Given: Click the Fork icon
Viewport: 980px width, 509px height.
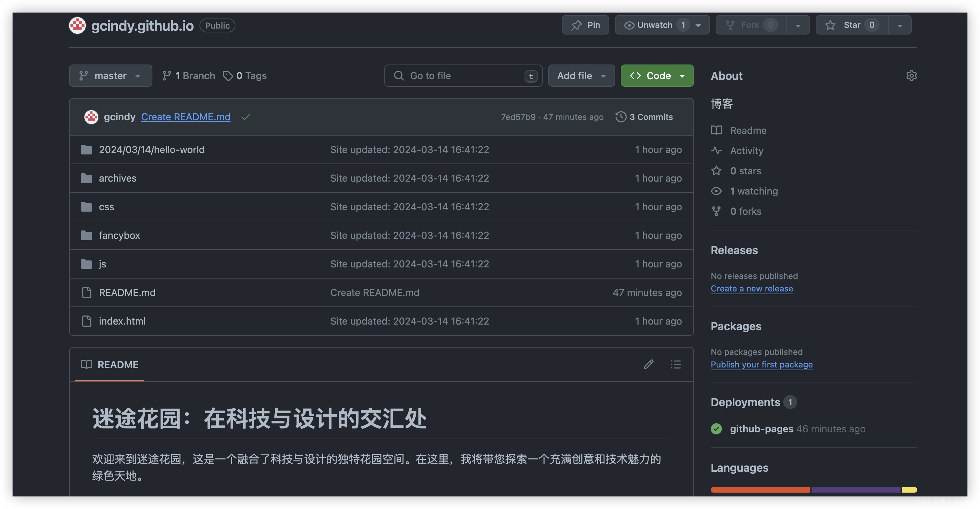Looking at the screenshot, I should coord(730,25).
